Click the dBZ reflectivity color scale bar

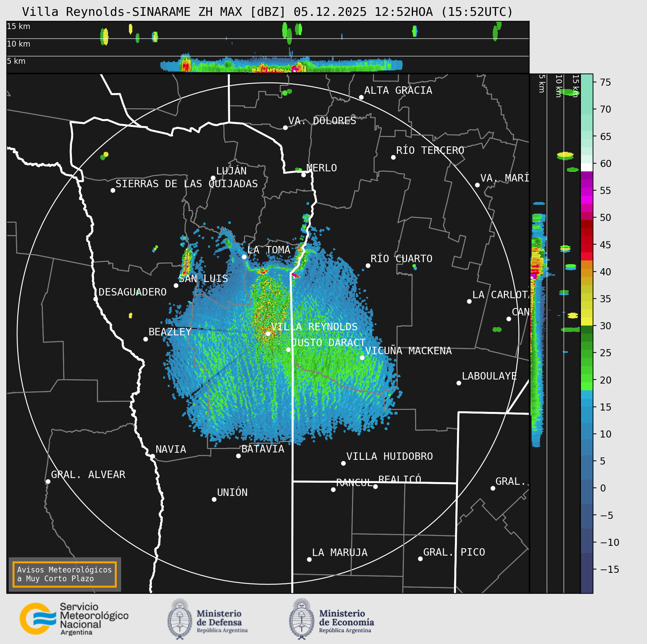click(587, 333)
